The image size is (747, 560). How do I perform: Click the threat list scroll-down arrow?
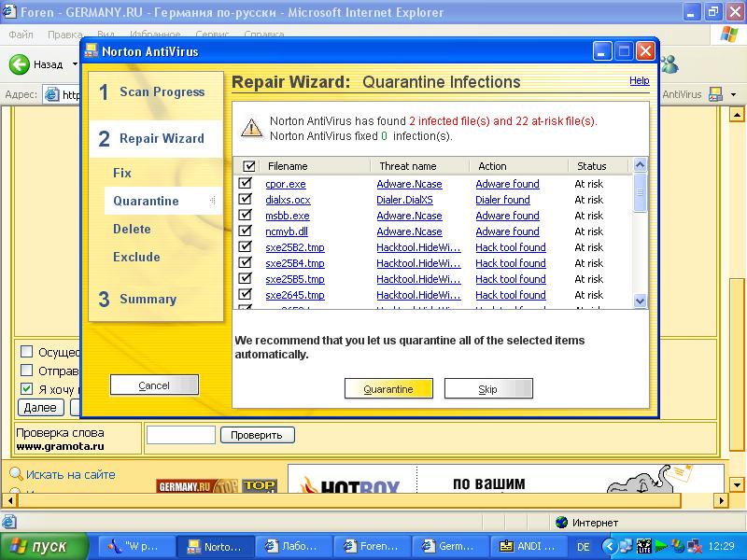coord(640,301)
